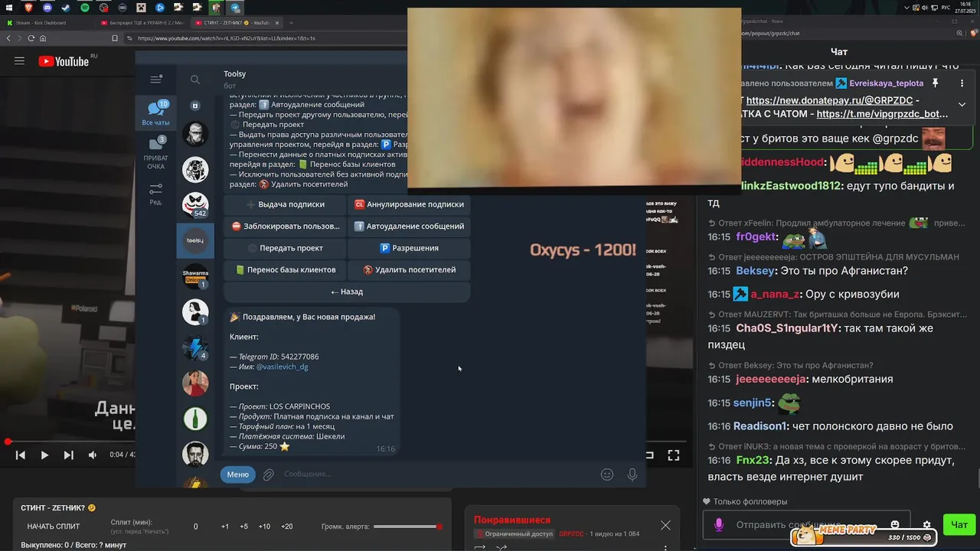Screen dimensions: 980x551
Task: Add +5 minutes to split
Action: pyautogui.click(x=243, y=527)
